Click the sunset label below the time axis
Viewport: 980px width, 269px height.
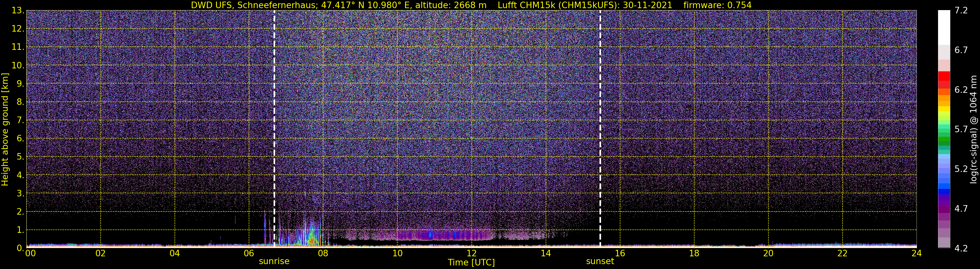coord(600,262)
